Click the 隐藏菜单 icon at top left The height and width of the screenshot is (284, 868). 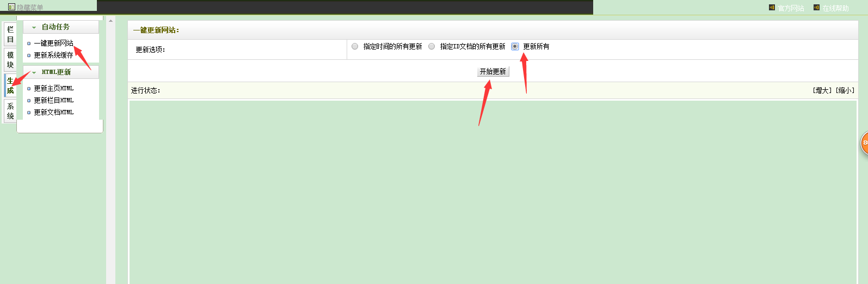[x=11, y=7]
